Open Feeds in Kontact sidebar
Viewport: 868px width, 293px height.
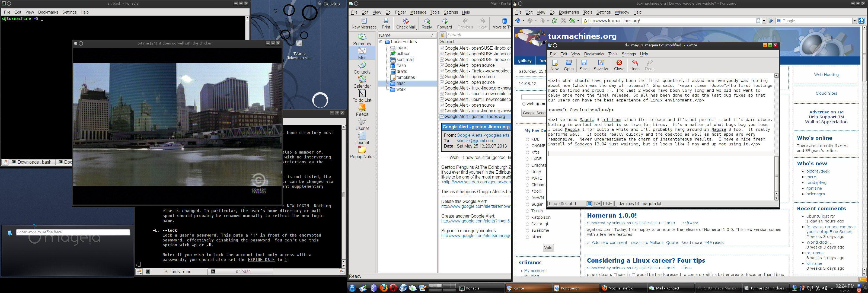tap(362, 110)
